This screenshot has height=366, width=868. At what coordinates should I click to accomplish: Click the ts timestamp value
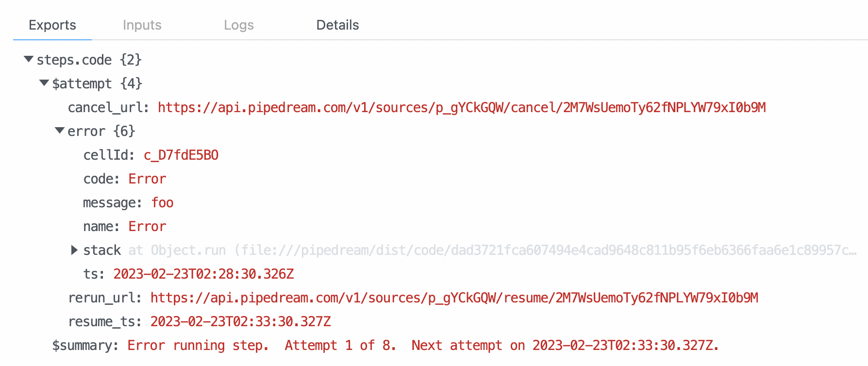[203, 274]
